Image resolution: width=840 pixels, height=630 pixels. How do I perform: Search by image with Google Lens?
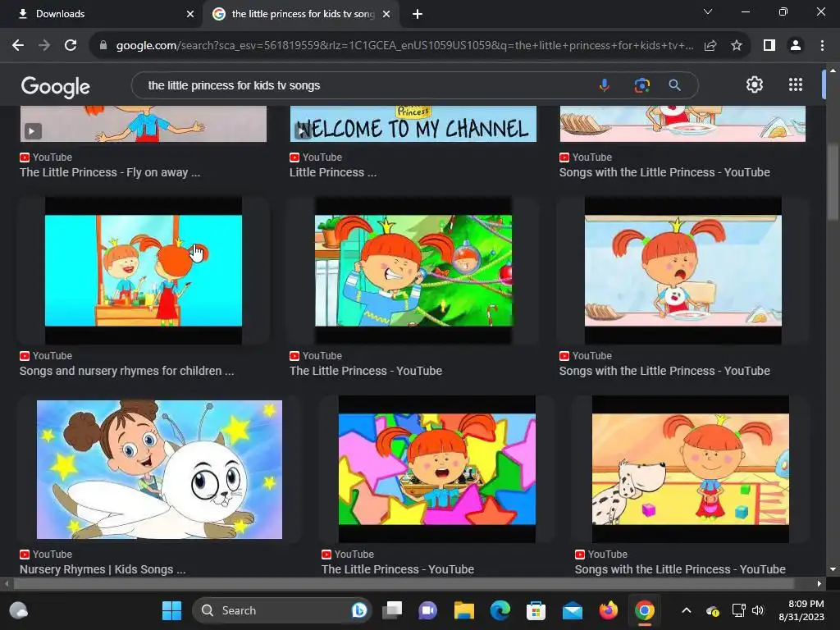(641, 85)
